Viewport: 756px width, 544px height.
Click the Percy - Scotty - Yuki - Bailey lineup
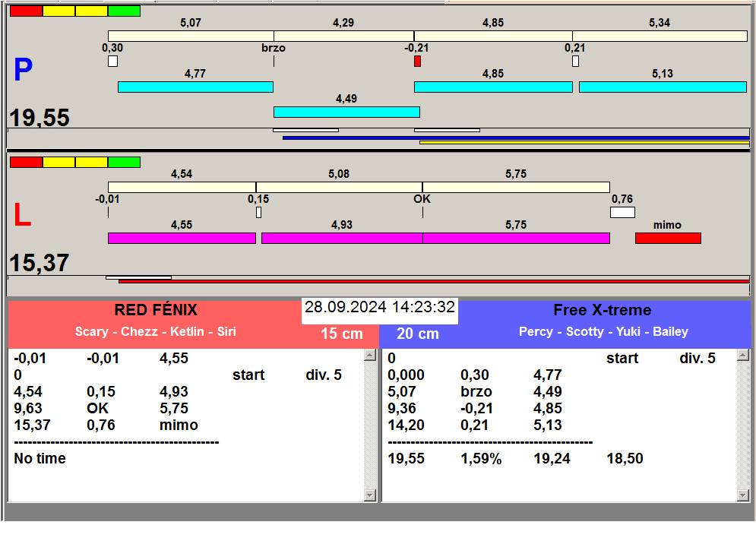pos(603,332)
